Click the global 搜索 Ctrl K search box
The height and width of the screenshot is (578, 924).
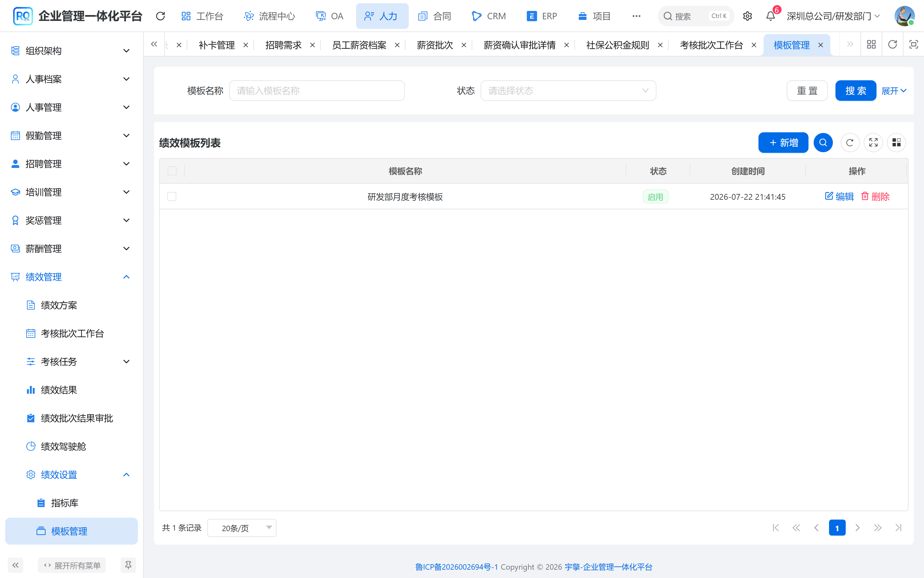pos(696,16)
